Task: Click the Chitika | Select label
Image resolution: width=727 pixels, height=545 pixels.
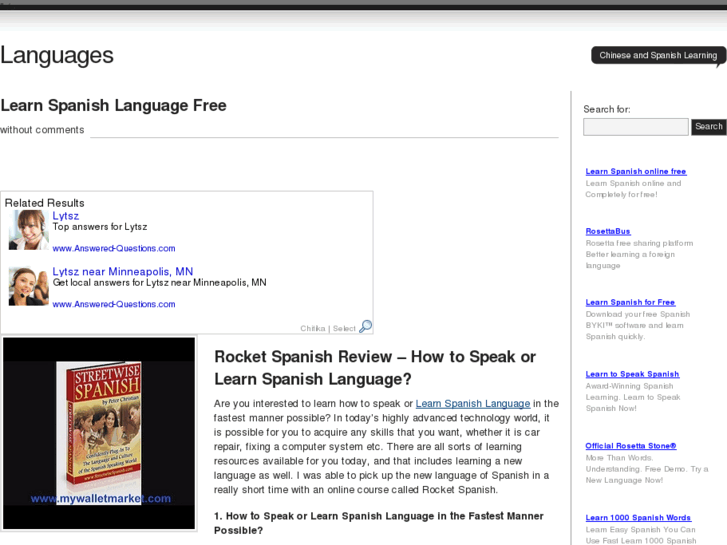Action: [328, 328]
